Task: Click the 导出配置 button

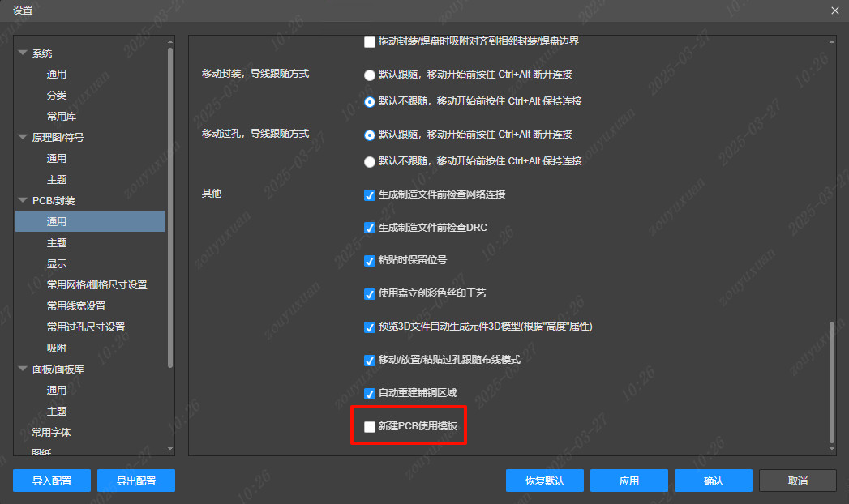Action: (135, 481)
